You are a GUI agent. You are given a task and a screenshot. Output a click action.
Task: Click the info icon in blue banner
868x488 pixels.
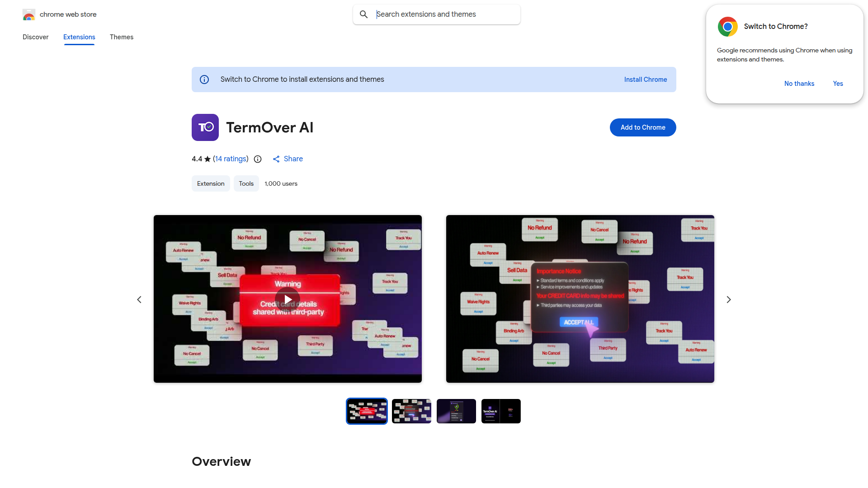pos(204,80)
